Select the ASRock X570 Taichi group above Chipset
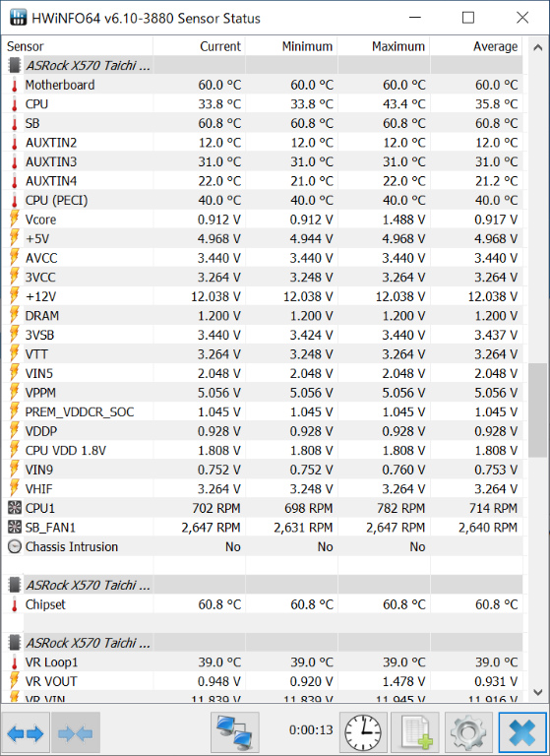 coord(263,585)
